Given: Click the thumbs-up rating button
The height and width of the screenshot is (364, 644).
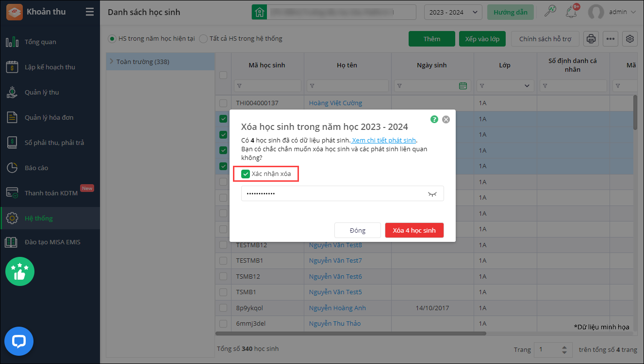Looking at the screenshot, I should coord(20,271).
